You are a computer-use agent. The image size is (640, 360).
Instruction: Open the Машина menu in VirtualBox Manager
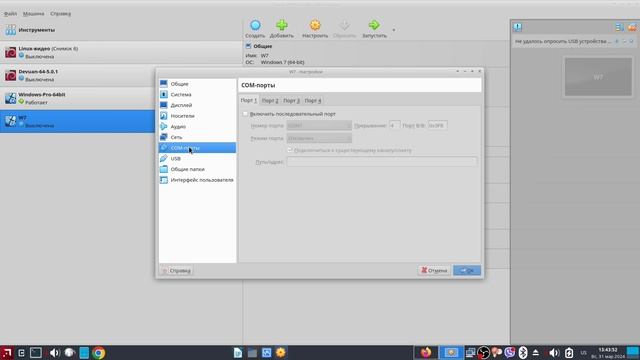click(x=33, y=13)
